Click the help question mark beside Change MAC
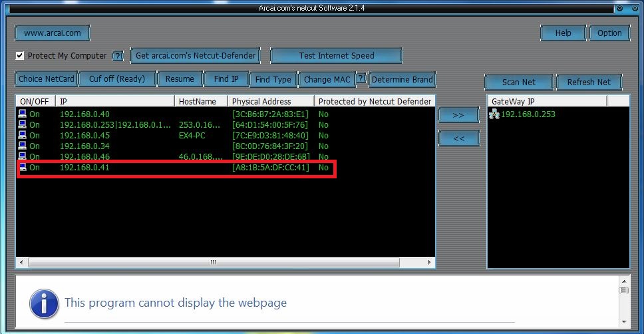Viewport: 644px width, 334px height. [361, 78]
